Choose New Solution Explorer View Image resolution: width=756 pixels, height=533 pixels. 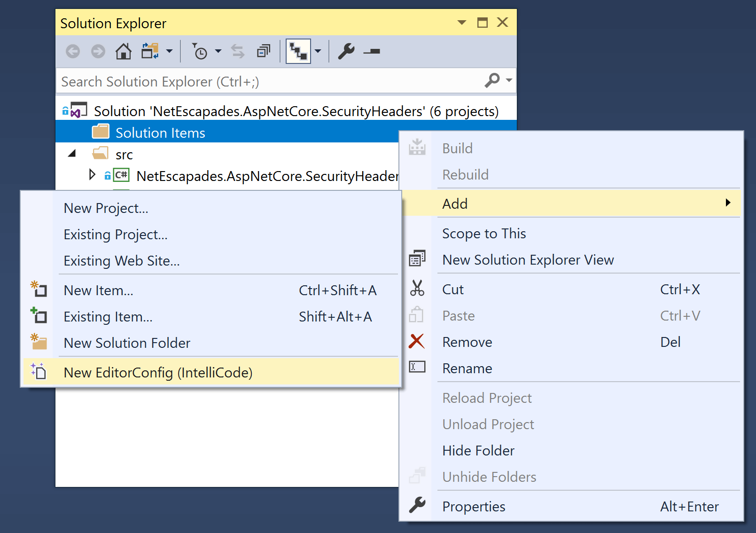[571, 260]
